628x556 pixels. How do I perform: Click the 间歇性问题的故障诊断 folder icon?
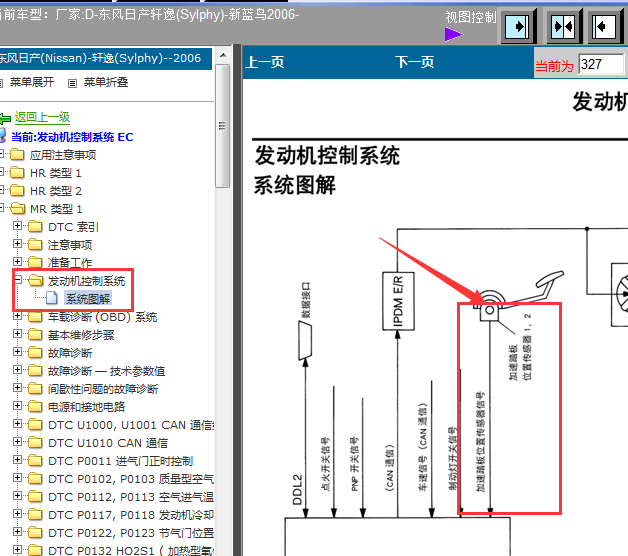point(35,389)
